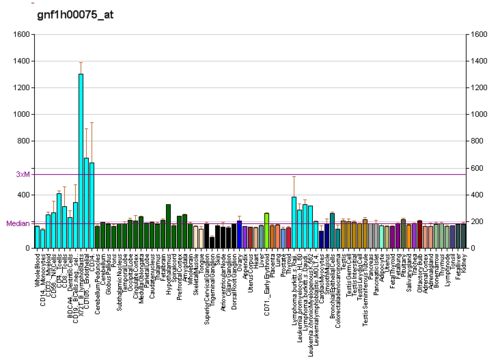Click the WholeBlood x-axis label
500x362 pixels.
(37, 270)
